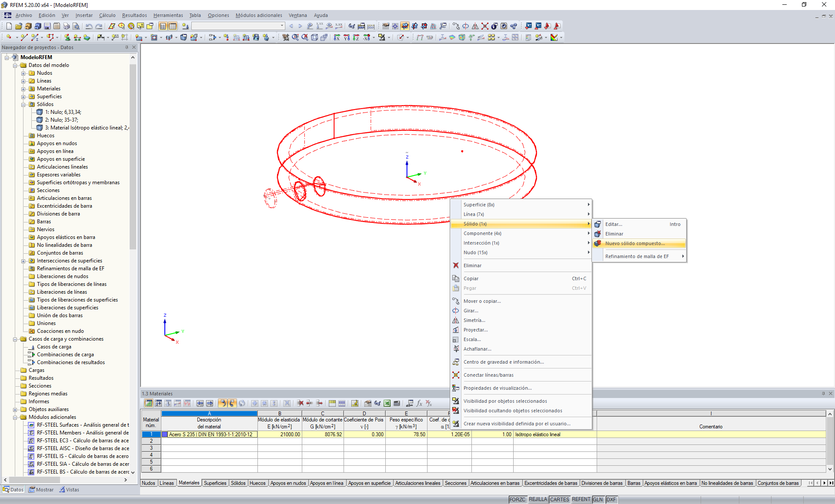Screen dimensions: 835x504
Task: Click the fx formula icon in table toolbar
Action: coord(419,404)
